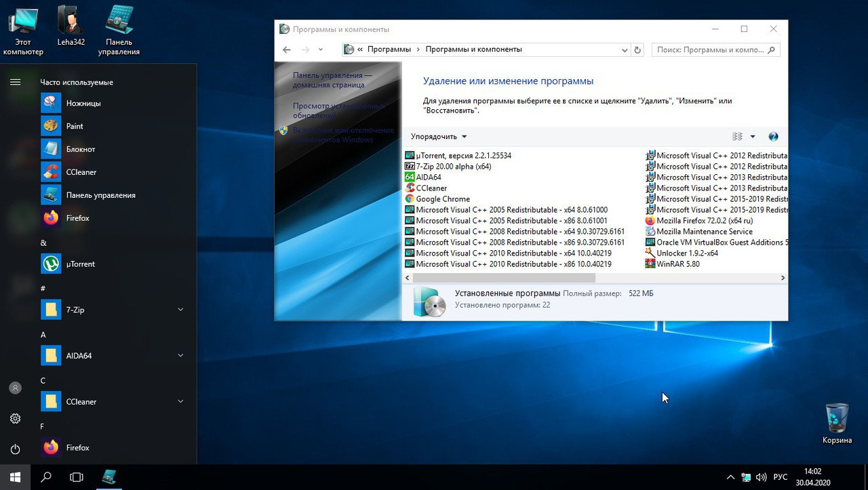Open Этот компьютер desktop icon

[x=23, y=30]
